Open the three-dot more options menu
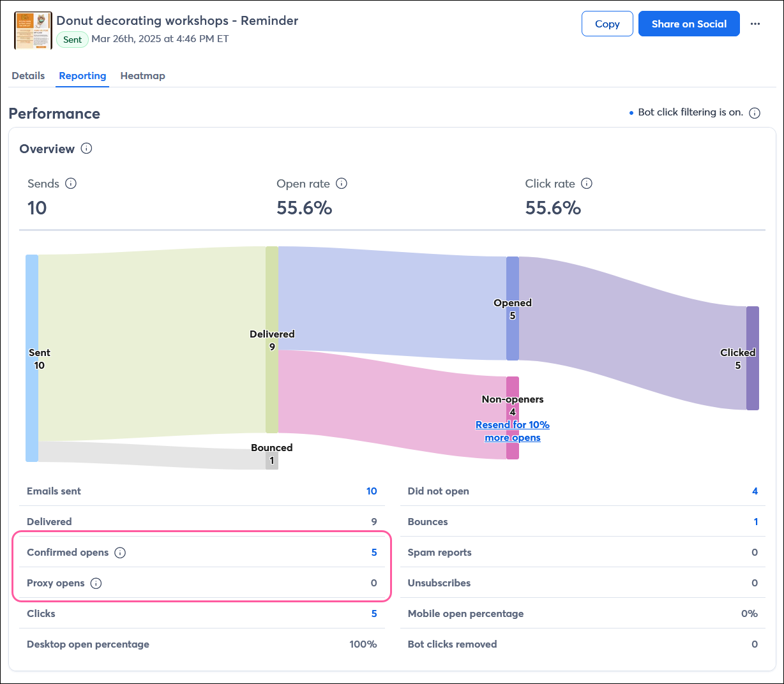The height and width of the screenshot is (684, 784). (755, 24)
